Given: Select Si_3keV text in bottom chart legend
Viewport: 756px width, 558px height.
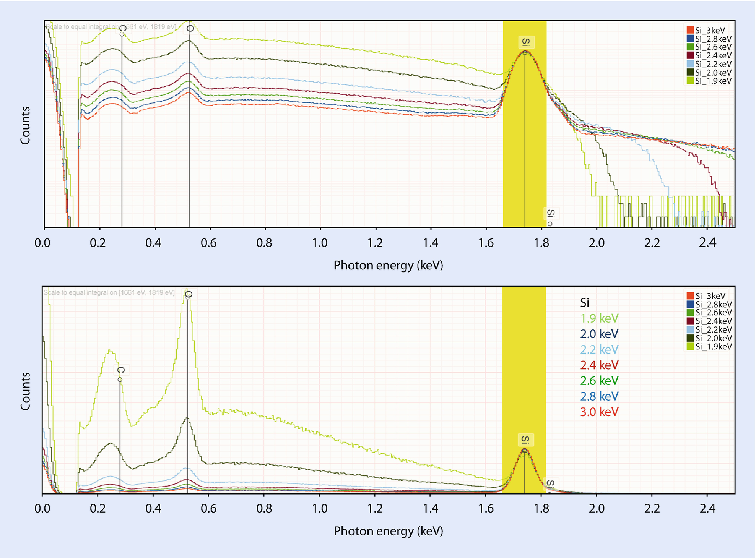Looking at the screenshot, I should [x=710, y=296].
